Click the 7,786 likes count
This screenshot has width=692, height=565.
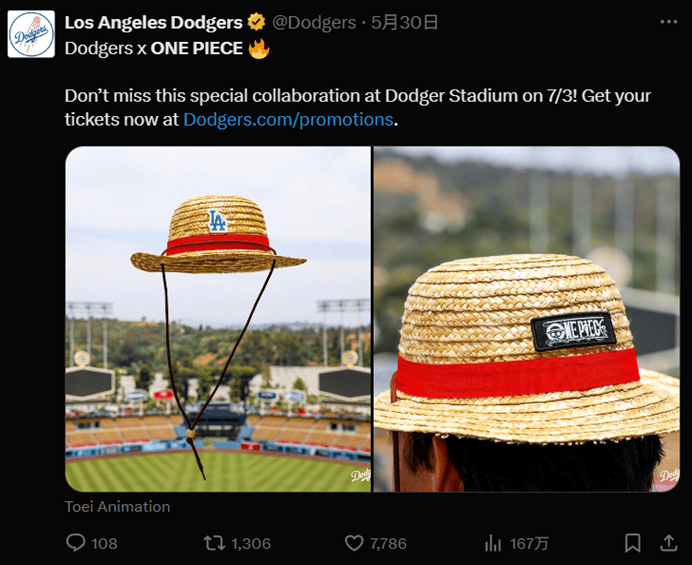coord(387,543)
